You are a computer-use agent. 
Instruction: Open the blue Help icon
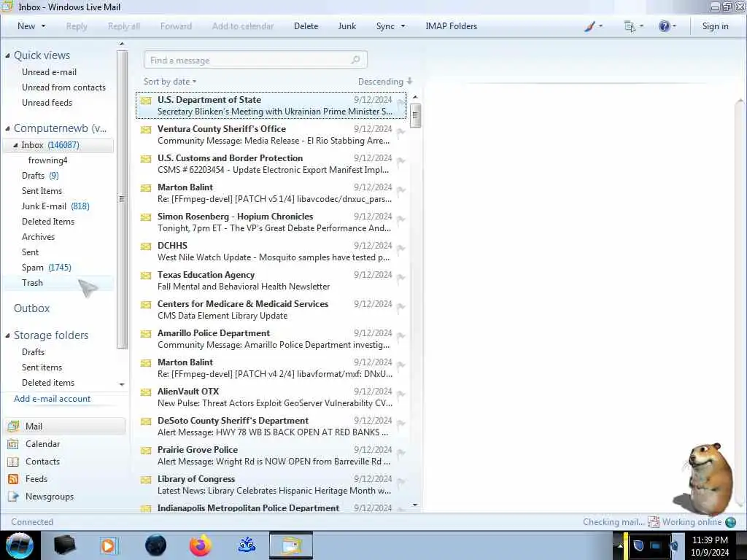(x=664, y=26)
